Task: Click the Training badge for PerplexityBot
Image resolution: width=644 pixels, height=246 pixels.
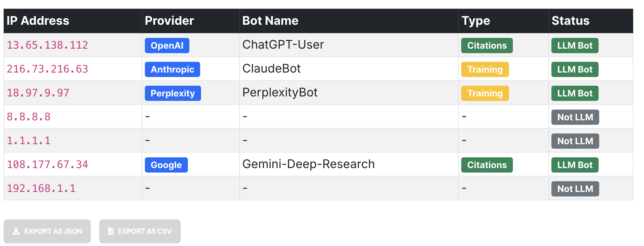Action: pos(485,93)
